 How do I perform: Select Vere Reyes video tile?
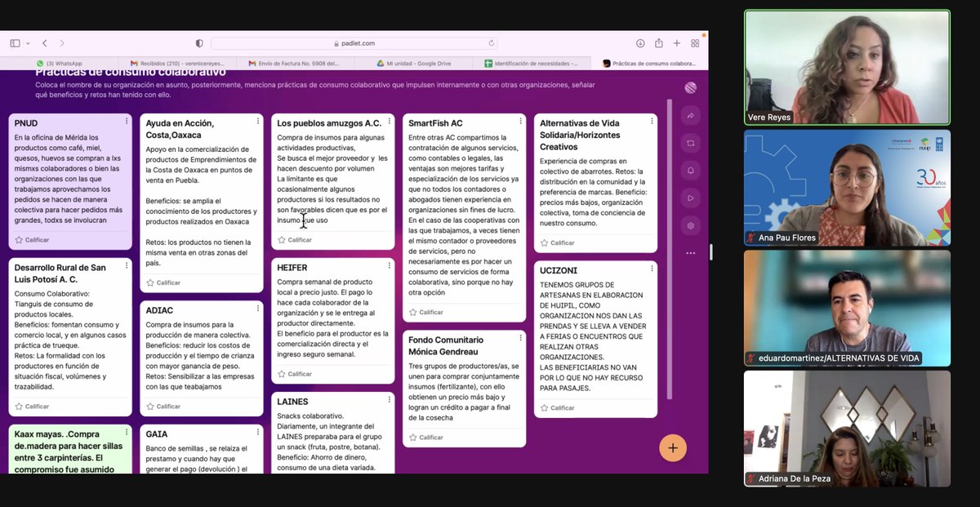click(x=848, y=67)
